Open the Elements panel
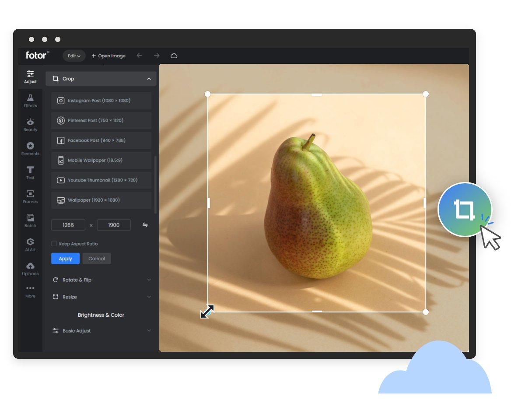Image resolution: width=525 pixels, height=420 pixels. [x=30, y=149]
